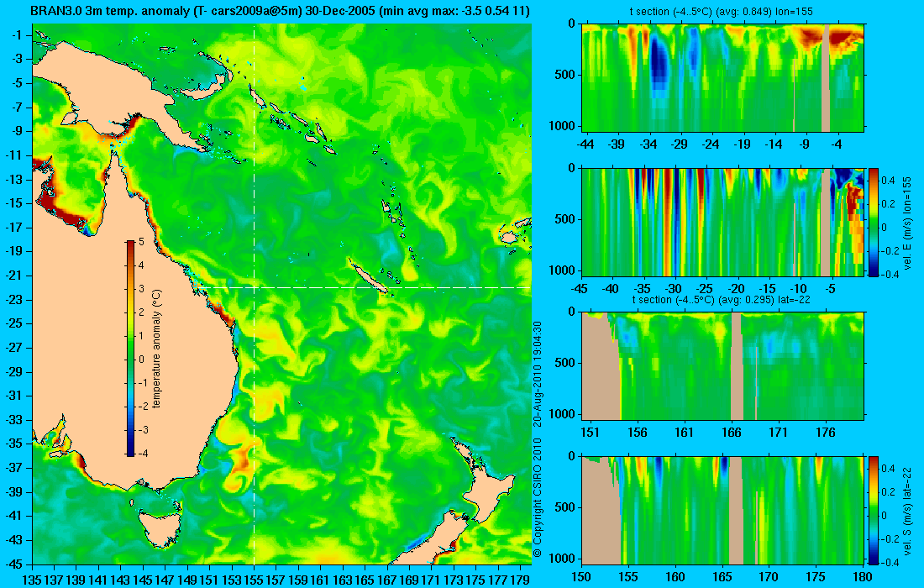Click '-4' on the top section's x-axis
924x588 pixels.
[x=836, y=144]
